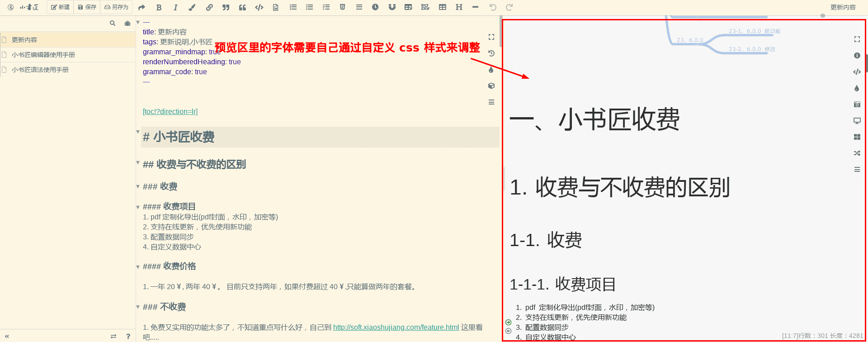The width and height of the screenshot is (868, 342).
Task: Fold the '### 不收费' heading section
Action: [x=138, y=307]
